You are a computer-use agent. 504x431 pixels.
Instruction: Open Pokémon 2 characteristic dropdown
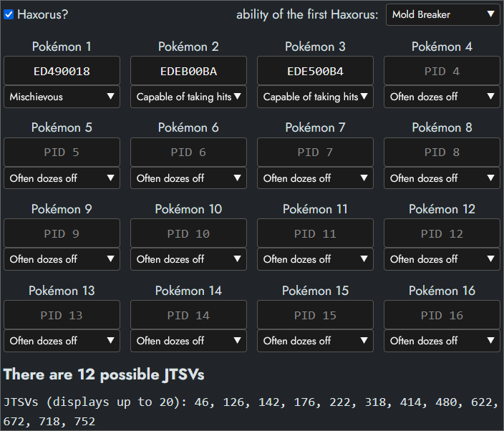click(188, 97)
